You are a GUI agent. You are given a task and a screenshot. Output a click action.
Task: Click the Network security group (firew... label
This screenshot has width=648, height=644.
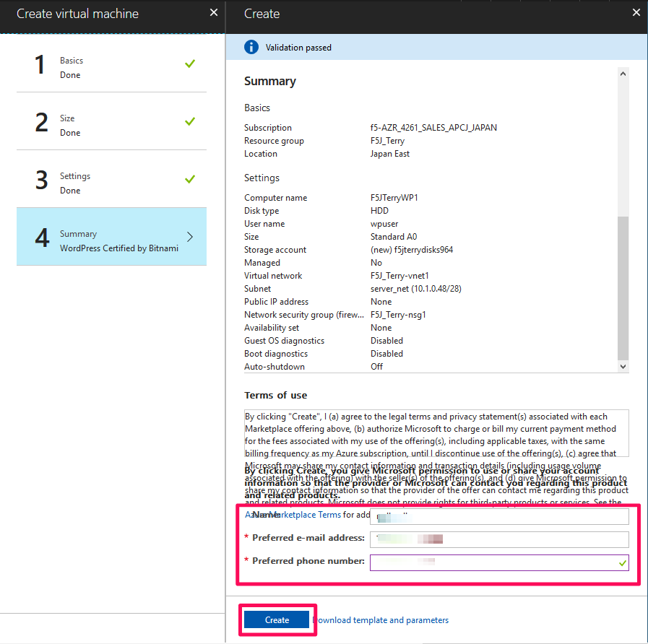coord(303,315)
